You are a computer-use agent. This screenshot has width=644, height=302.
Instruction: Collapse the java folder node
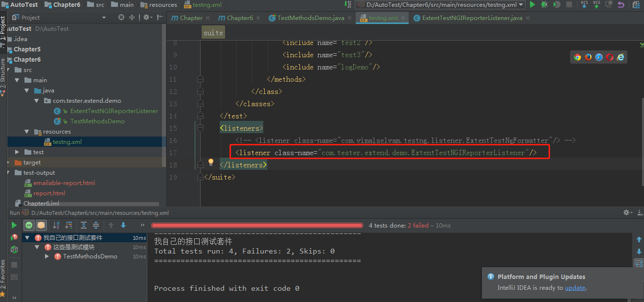click(27, 91)
